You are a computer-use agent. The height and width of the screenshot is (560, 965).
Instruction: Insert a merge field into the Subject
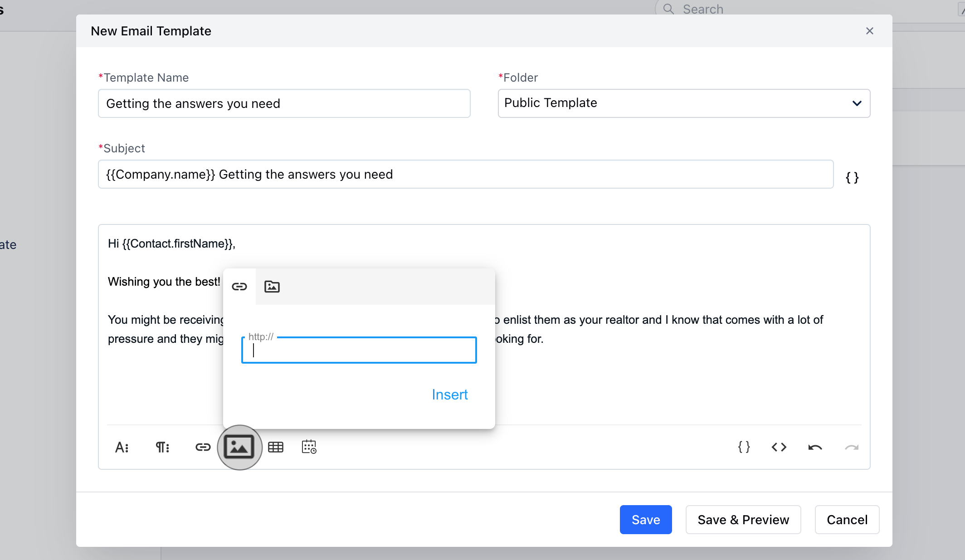coord(852,177)
